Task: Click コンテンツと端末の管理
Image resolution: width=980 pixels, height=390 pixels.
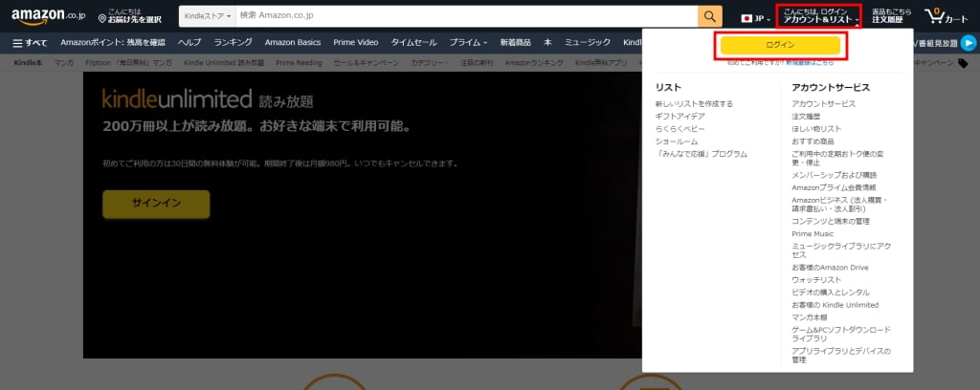Action: tap(831, 221)
